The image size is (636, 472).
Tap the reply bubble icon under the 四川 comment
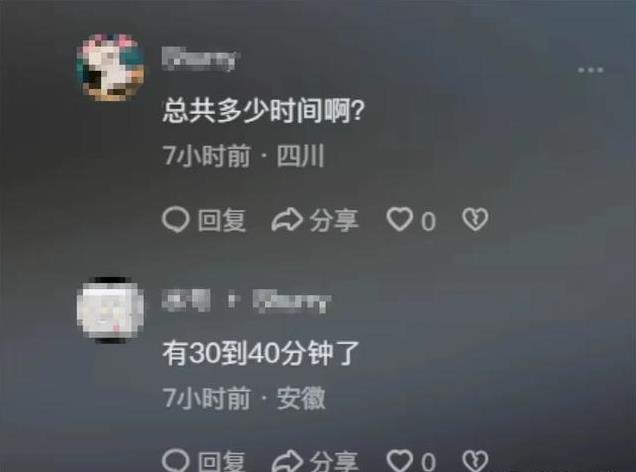[176, 220]
